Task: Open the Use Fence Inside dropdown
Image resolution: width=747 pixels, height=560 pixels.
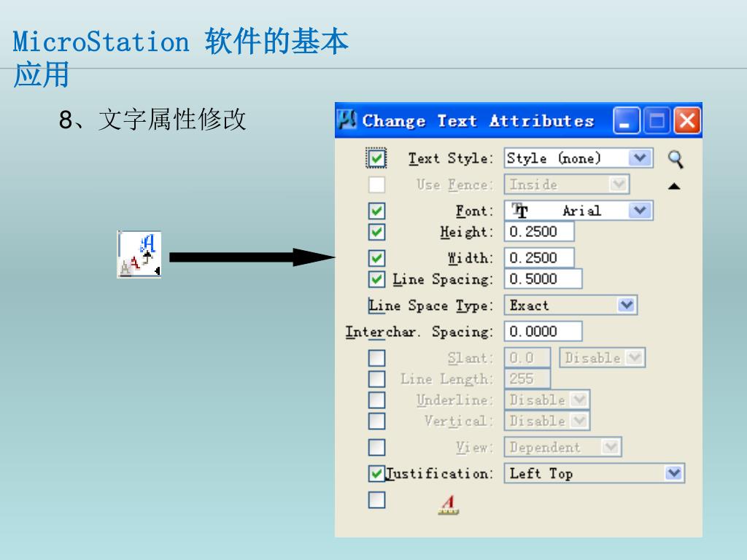Action: click(567, 184)
